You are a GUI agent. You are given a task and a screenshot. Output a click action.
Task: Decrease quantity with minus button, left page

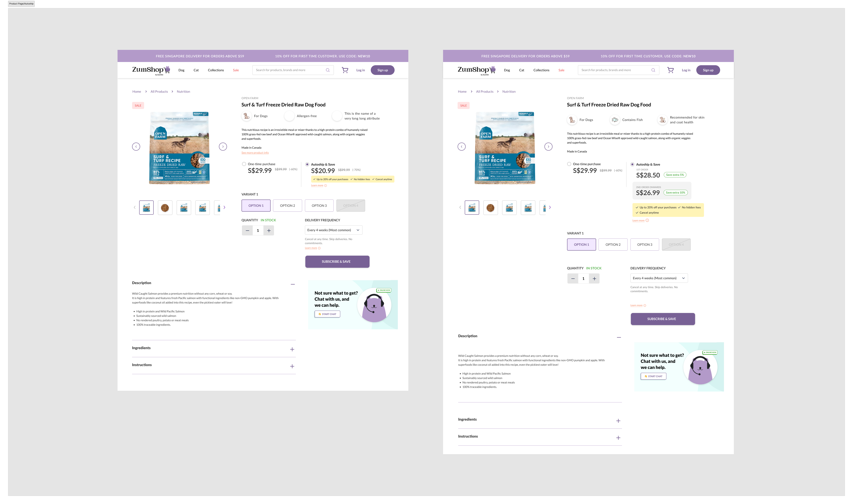[247, 231]
